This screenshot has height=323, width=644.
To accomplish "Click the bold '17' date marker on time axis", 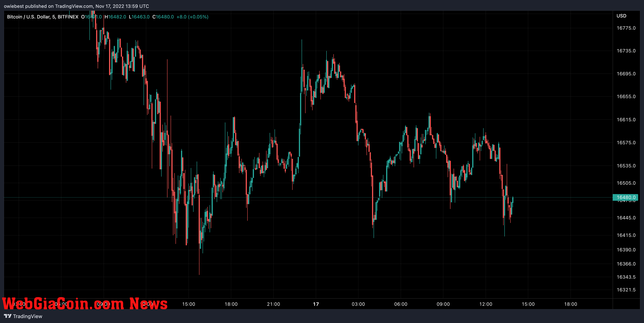I will 316,304.
